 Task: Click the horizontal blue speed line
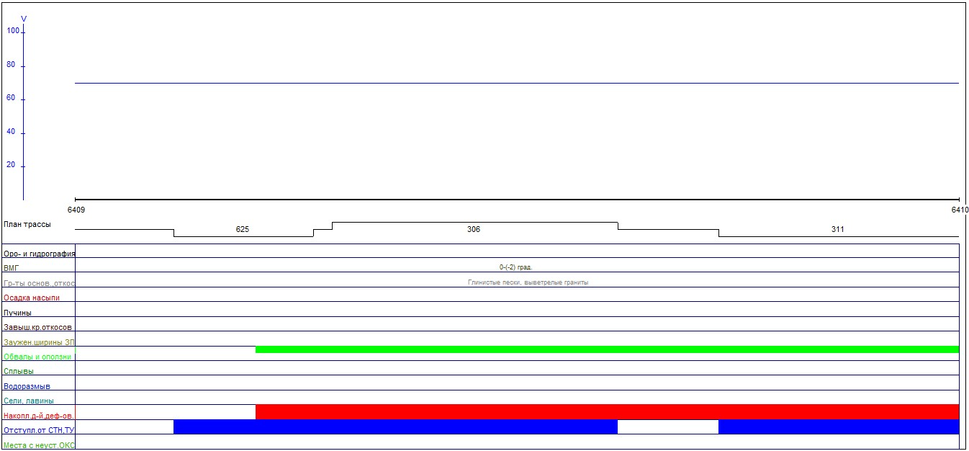click(517, 83)
